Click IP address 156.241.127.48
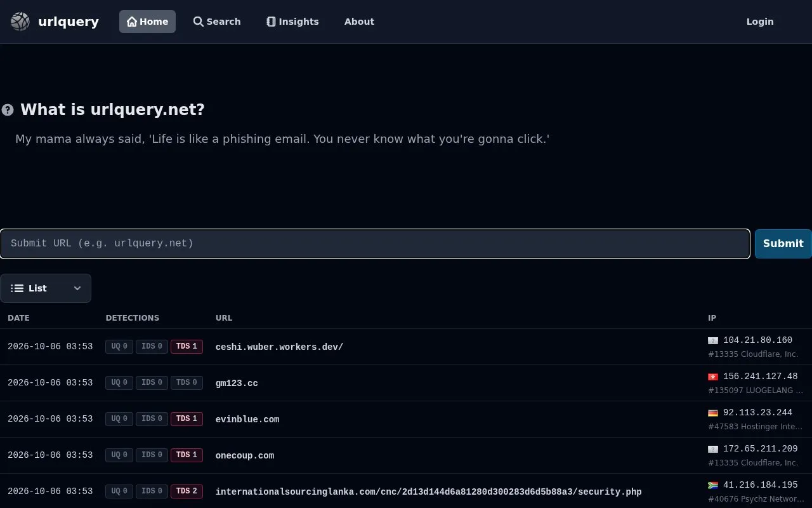812x508 pixels. [760, 377]
